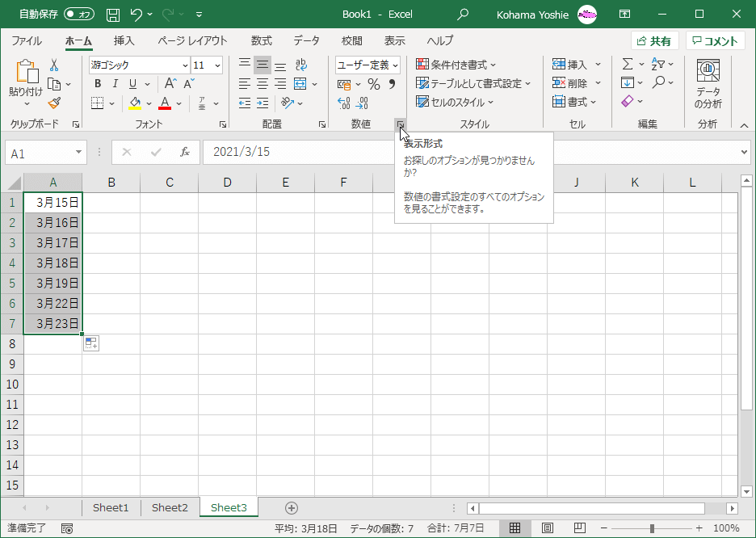Click the Cut scissors icon
Viewport: 756px width, 538px height.
coord(54,65)
